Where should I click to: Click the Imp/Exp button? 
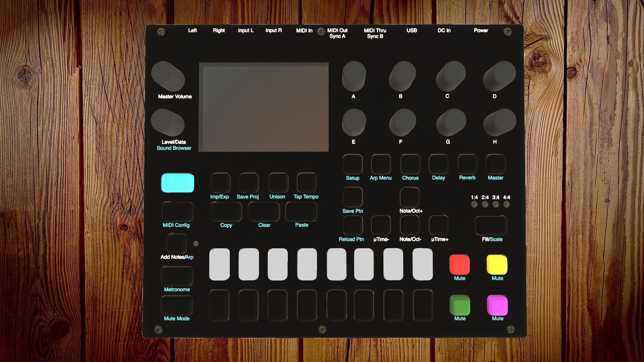tap(220, 183)
